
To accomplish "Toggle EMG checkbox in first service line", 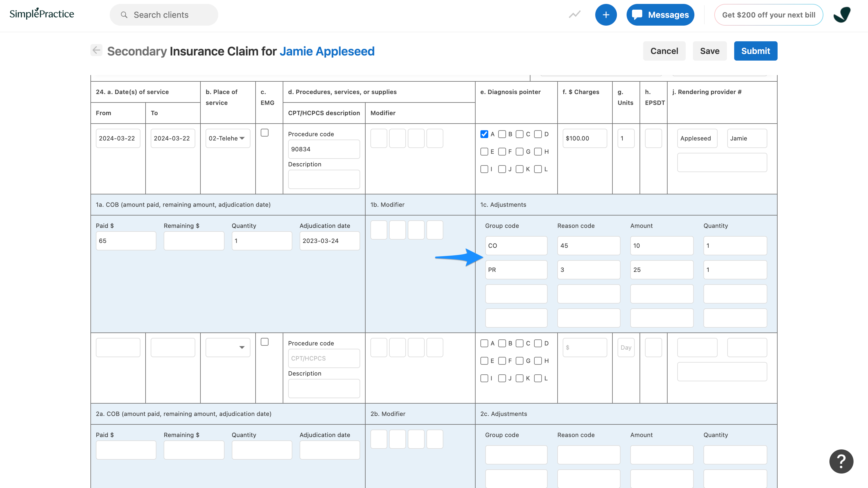I will coord(265,133).
